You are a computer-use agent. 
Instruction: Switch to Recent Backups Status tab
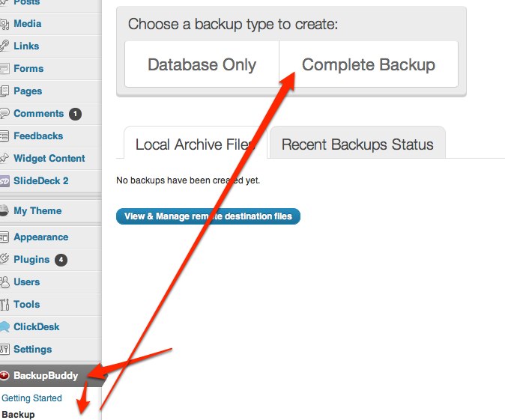pos(357,144)
